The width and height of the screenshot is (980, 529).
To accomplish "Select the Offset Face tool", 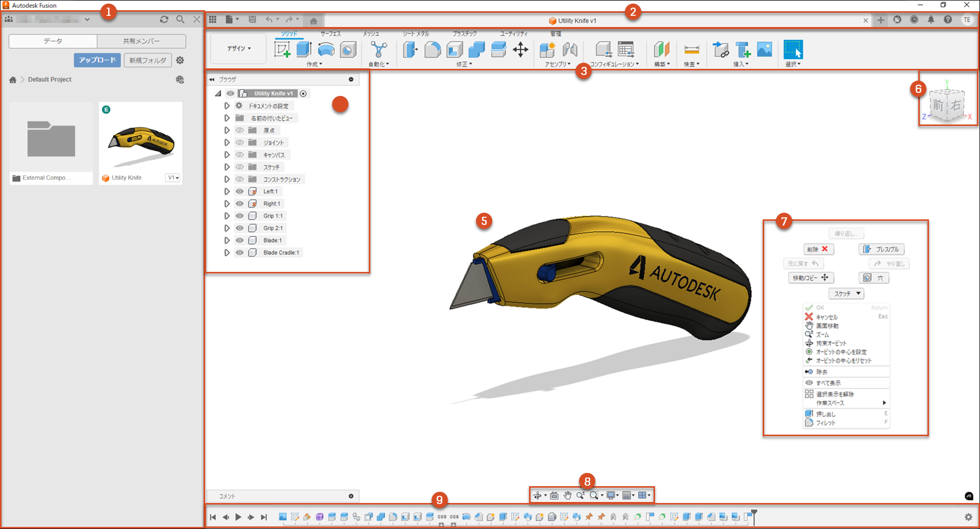I will 498,49.
